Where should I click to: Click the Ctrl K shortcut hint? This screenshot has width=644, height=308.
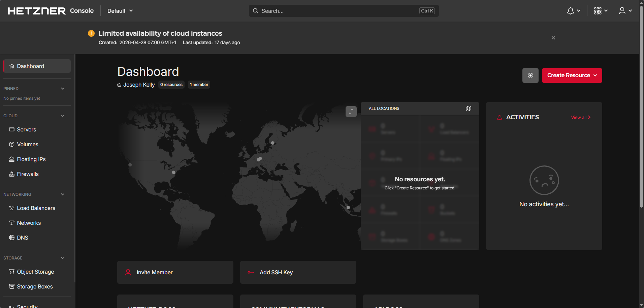pos(427,11)
